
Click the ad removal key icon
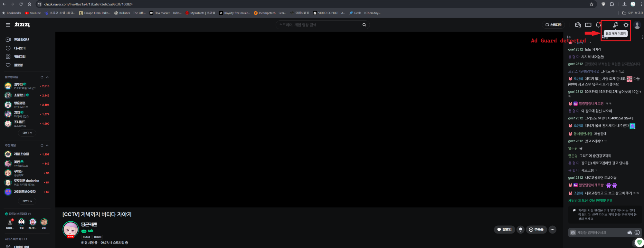pos(615,25)
